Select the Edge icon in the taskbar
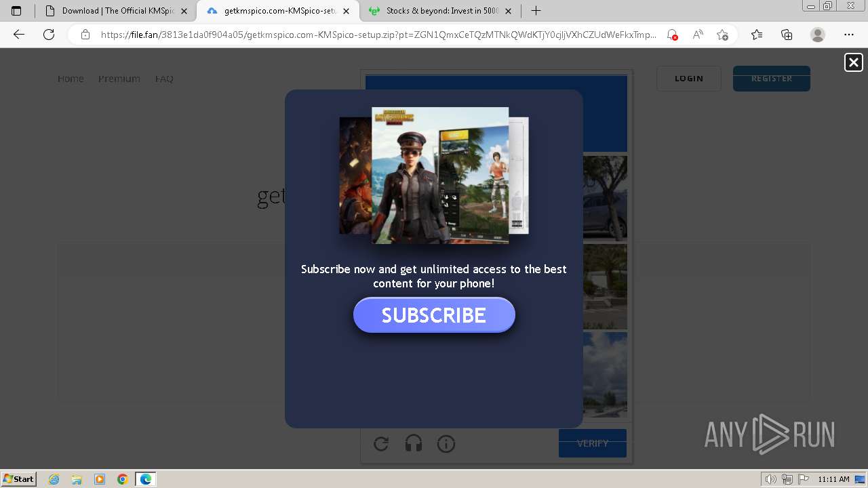The height and width of the screenshot is (488, 868). (146, 479)
